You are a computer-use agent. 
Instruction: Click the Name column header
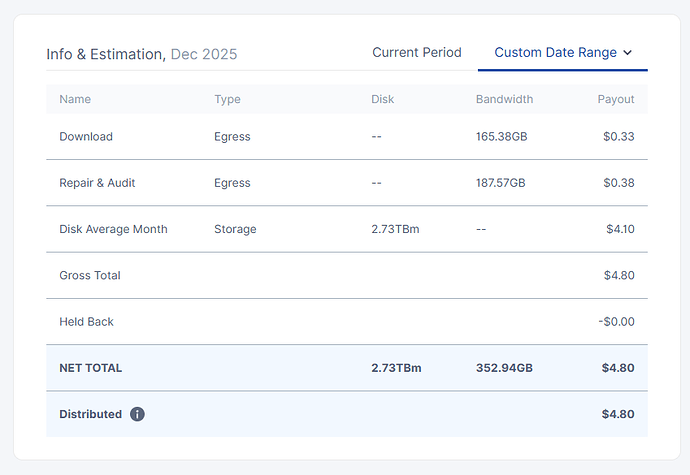[x=75, y=99]
